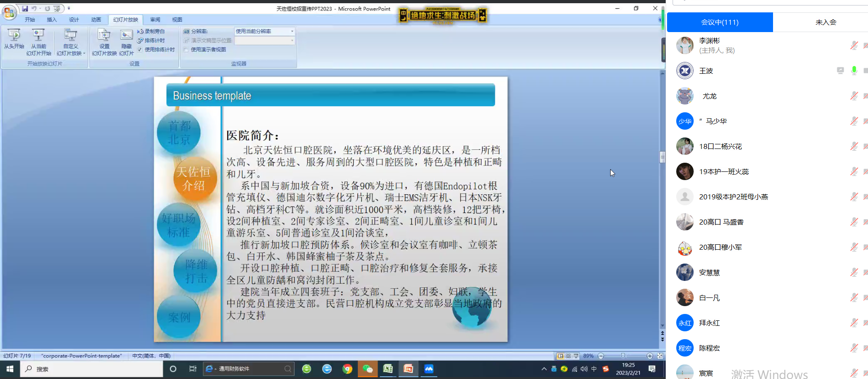This screenshot has height=379, width=868.
Task: Start slideshow from current slide icon
Action: [39, 36]
